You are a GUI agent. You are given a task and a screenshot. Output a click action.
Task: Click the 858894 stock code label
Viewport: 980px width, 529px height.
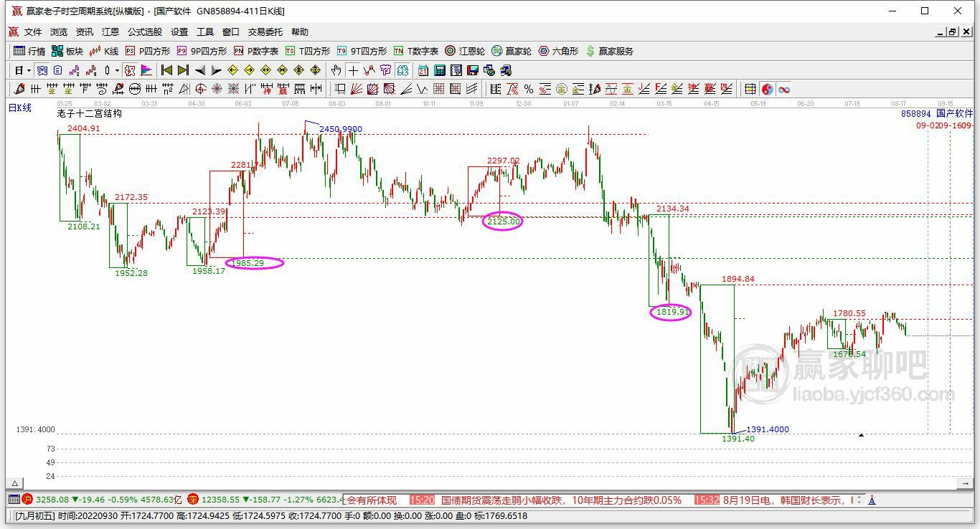916,113
